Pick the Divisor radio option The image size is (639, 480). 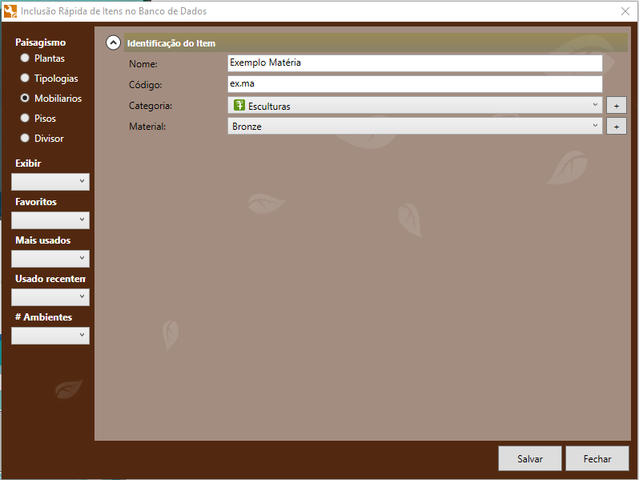pyautogui.click(x=25, y=138)
